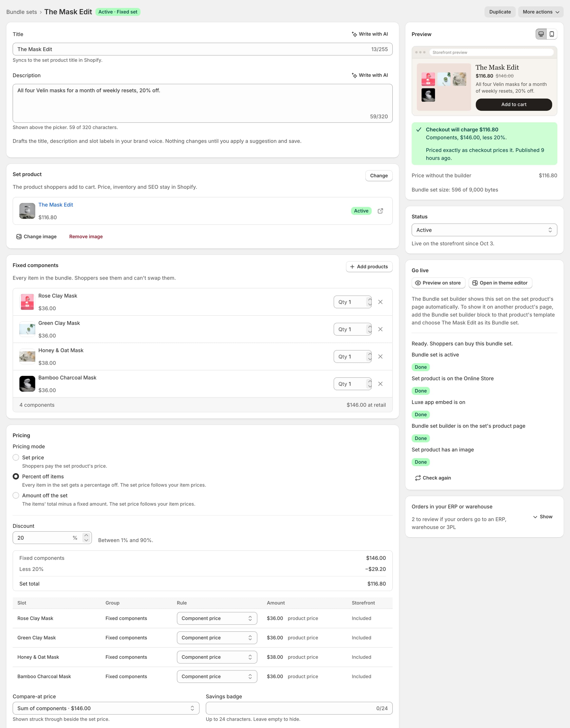Open The Mask Edit product in new window

coord(380,211)
